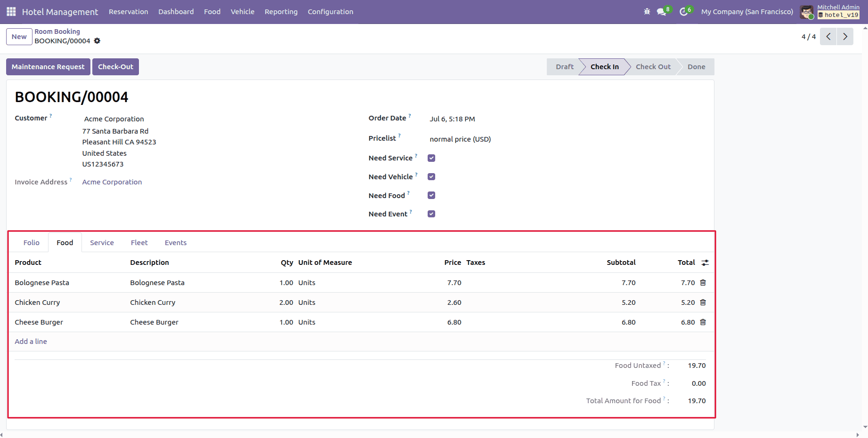Open the Configuration menu

coord(331,12)
